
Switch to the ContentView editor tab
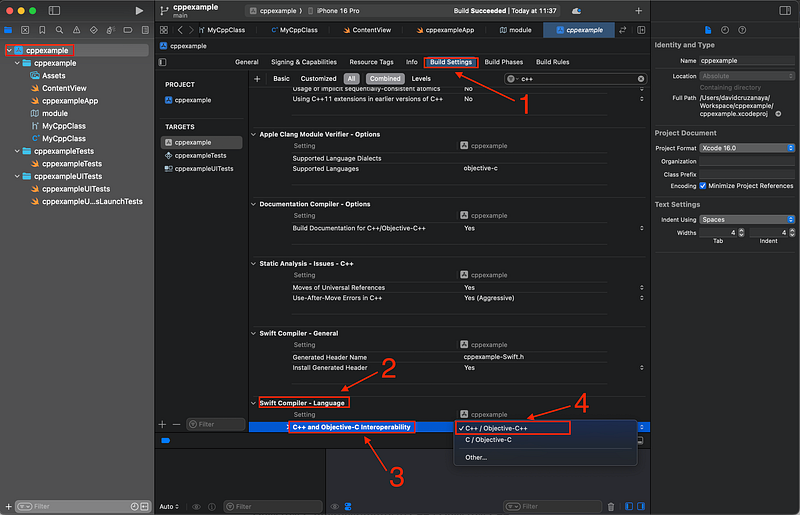367,30
